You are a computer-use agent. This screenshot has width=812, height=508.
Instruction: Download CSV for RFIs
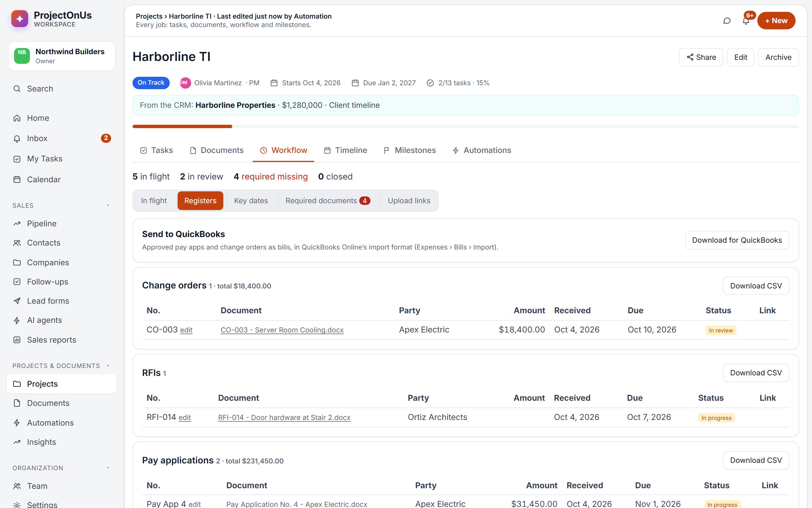[756, 373]
